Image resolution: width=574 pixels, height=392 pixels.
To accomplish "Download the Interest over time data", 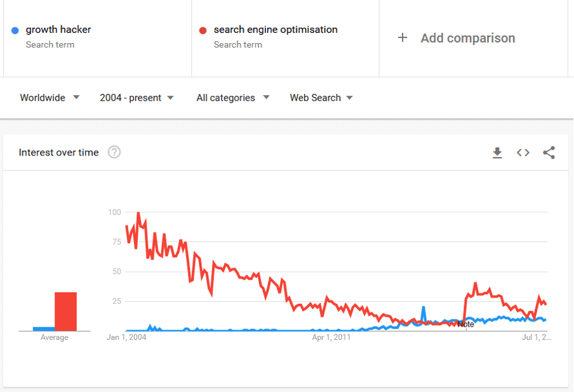I will click(x=497, y=152).
